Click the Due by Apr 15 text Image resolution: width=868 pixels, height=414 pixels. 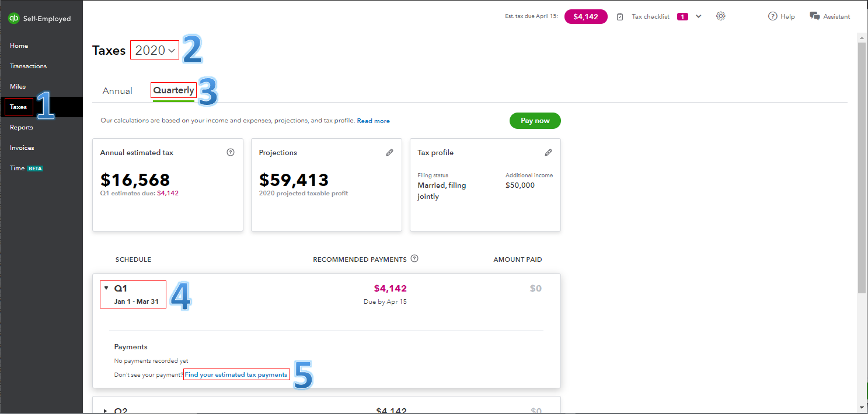coord(385,302)
